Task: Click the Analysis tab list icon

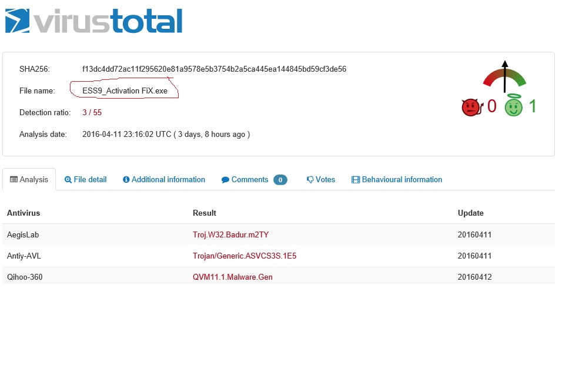Action: [14, 179]
